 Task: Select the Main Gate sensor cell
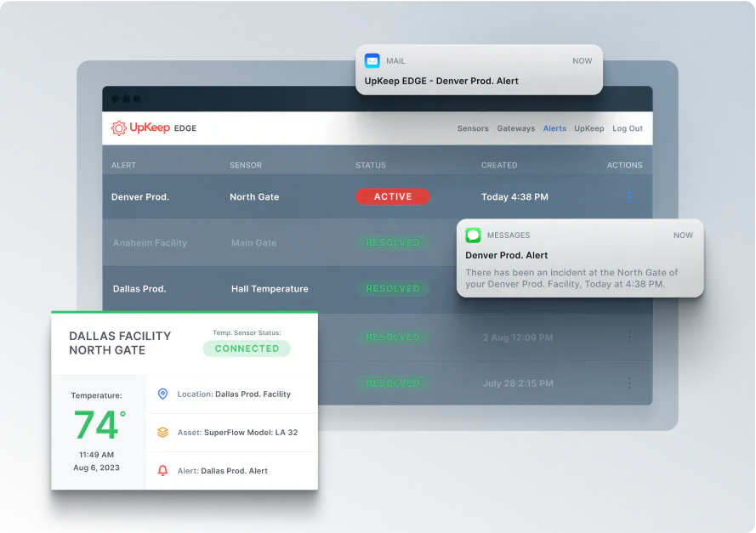pyautogui.click(x=254, y=243)
